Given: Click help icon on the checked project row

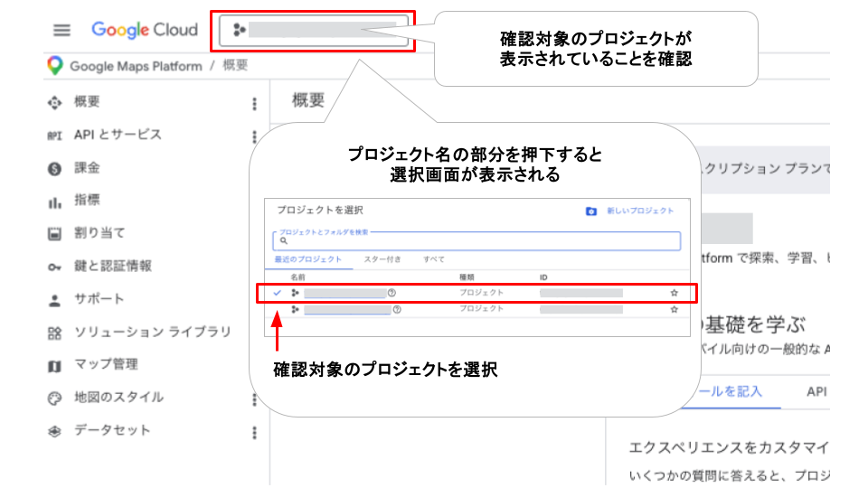Looking at the screenshot, I should [392, 293].
